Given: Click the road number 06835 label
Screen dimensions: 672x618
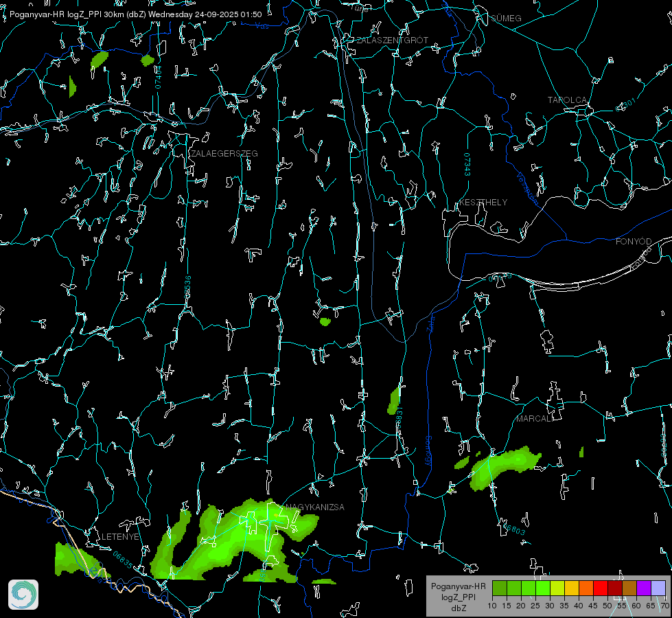Looking at the screenshot, I should tap(123, 559).
